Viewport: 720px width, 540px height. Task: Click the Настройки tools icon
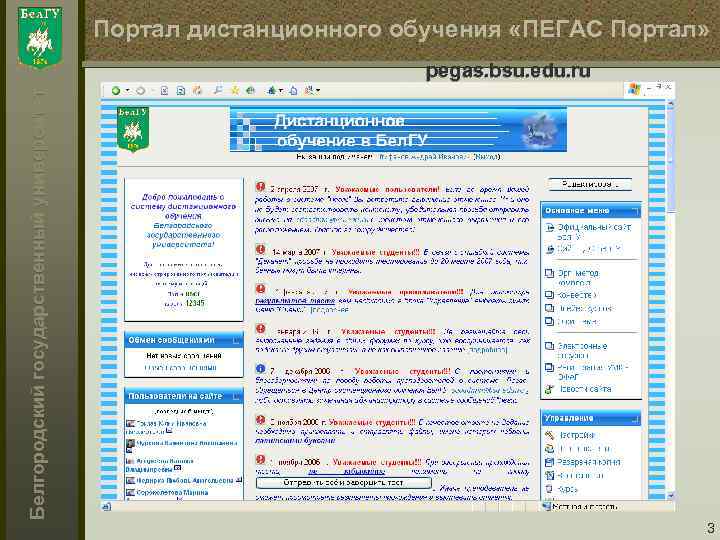pyautogui.click(x=549, y=435)
